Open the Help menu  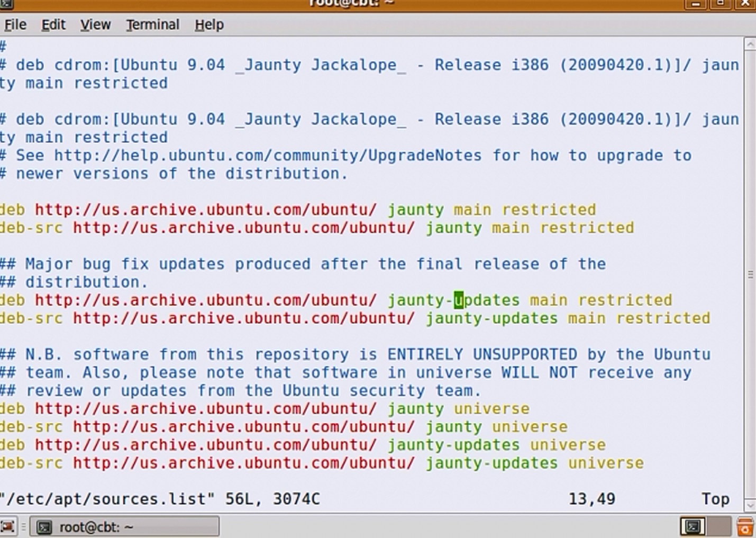pyautogui.click(x=209, y=25)
